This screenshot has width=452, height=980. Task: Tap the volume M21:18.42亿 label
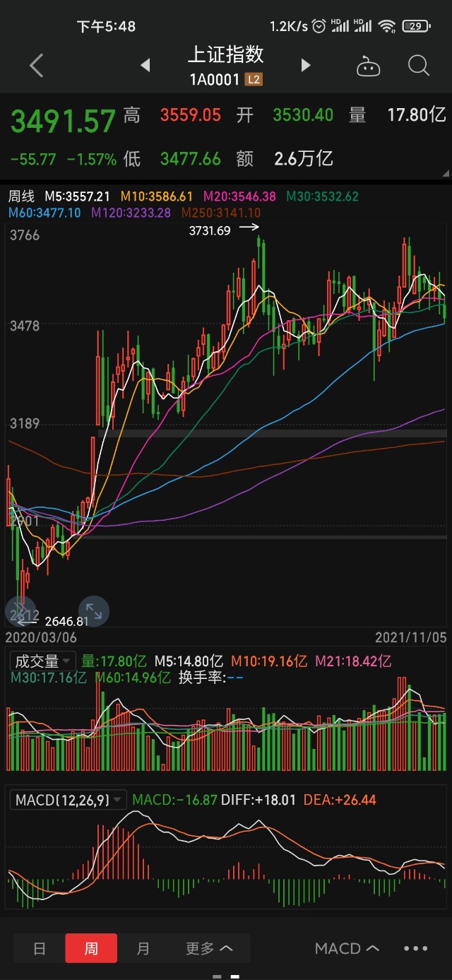(353, 661)
